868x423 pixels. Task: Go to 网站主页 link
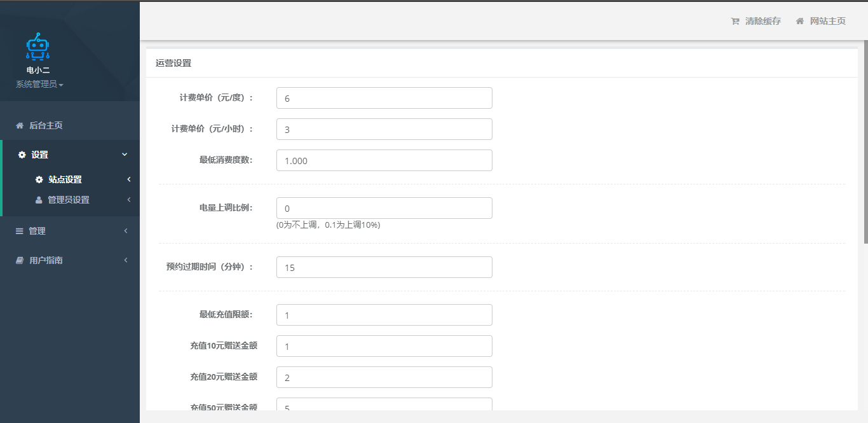pos(827,21)
